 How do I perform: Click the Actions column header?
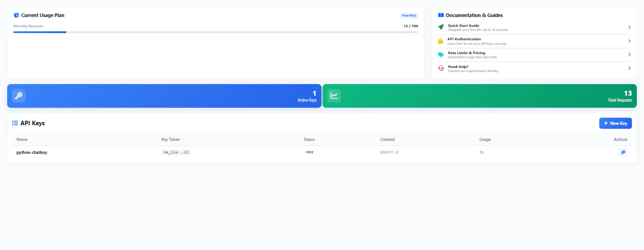tap(620, 140)
